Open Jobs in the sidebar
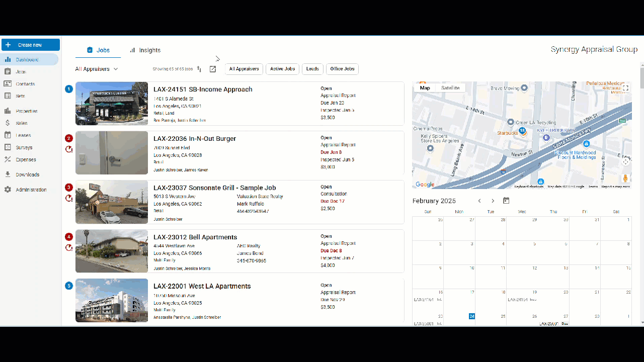 tap(29, 71)
